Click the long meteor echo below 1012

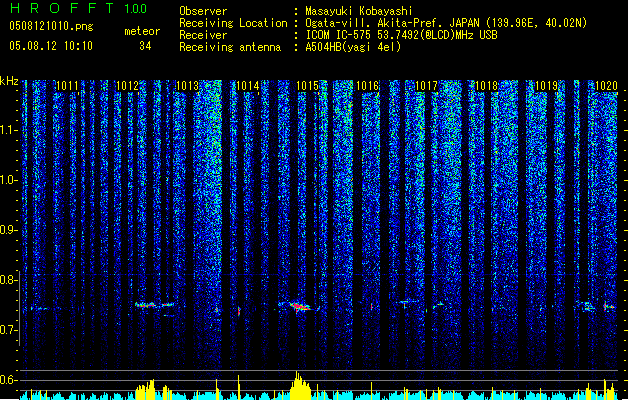coord(154,305)
